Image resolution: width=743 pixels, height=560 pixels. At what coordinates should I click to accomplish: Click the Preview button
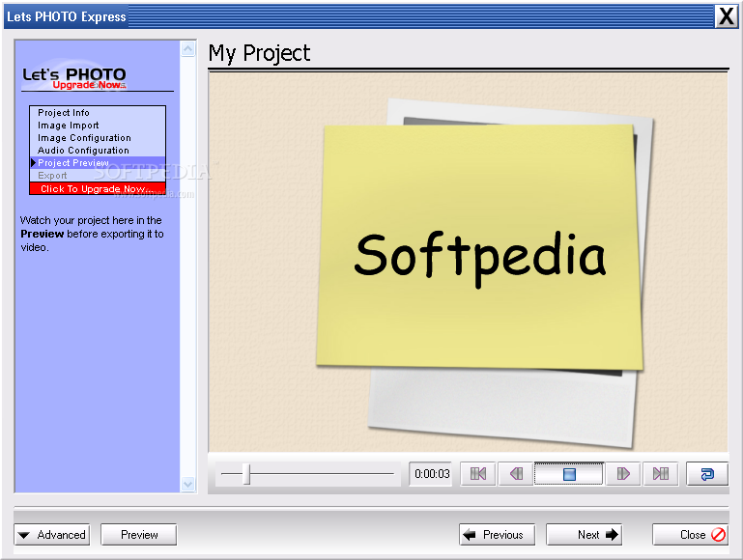coord(139,535)
